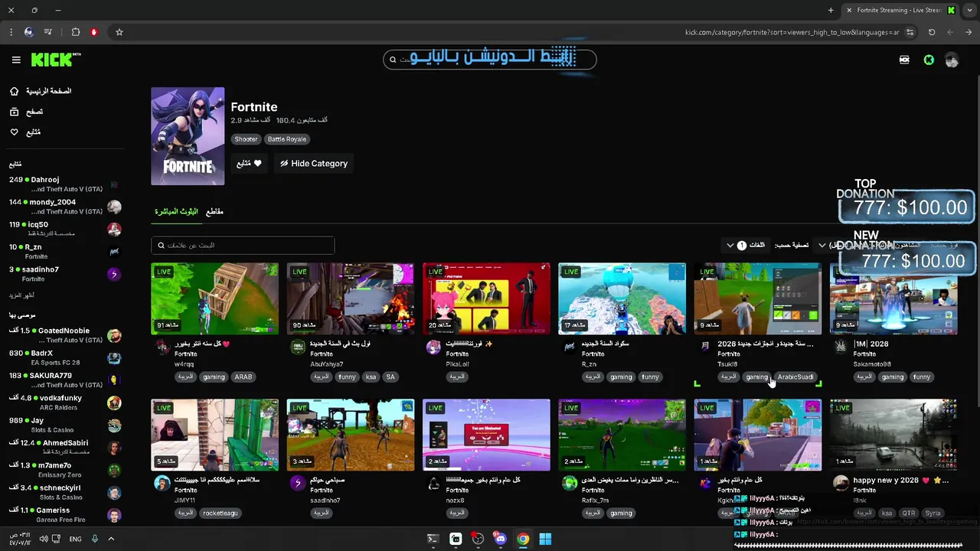Click the microphone icon in system tray

point(95,539)
